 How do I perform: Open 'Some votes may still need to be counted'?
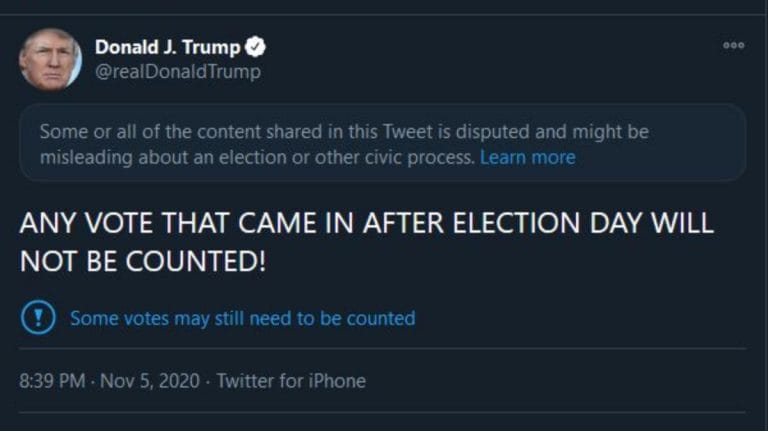tap(242, 318)
